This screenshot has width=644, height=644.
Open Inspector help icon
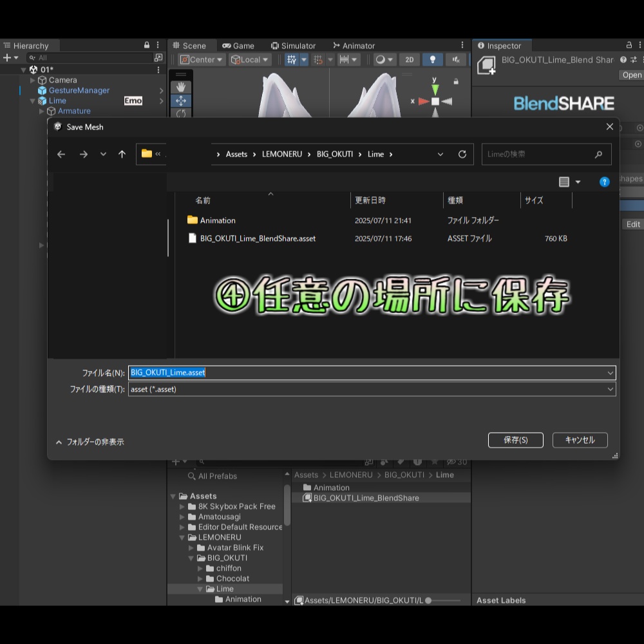click(x=623, y=60)
